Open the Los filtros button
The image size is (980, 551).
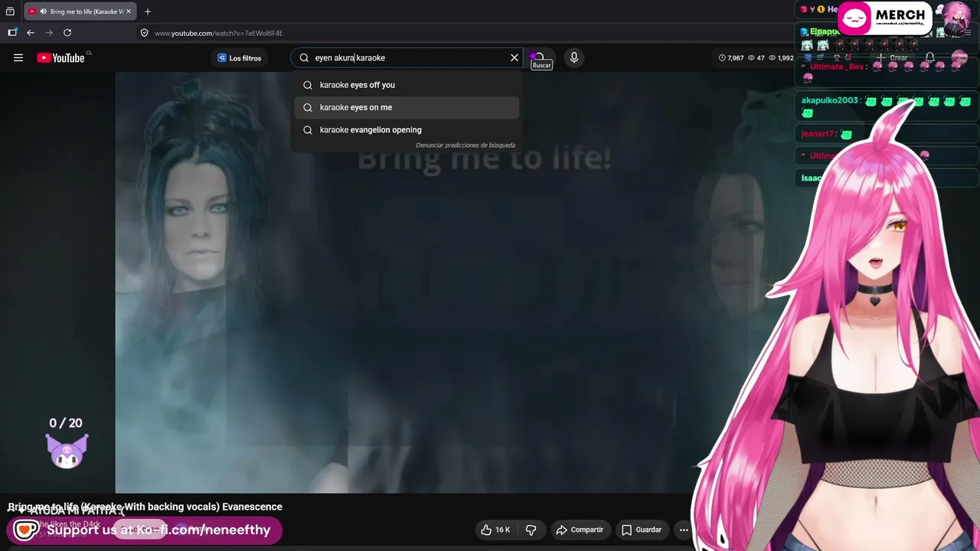click(x=240, y=58)
